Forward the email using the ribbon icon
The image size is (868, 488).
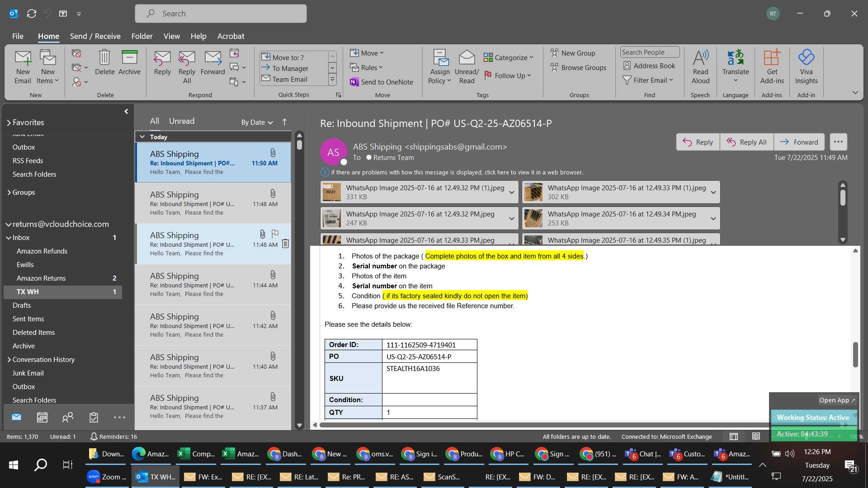(x=212, y=62)
